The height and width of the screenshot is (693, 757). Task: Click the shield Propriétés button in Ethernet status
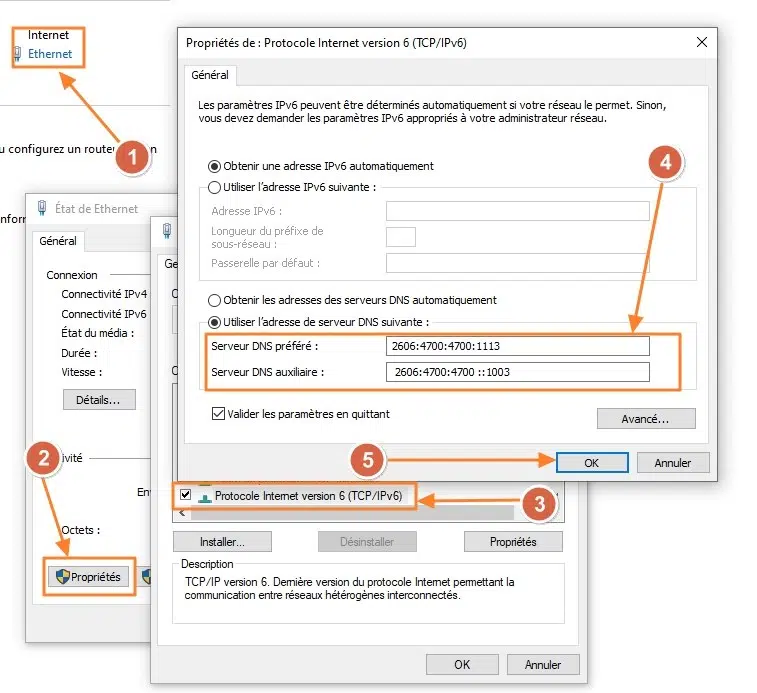point(88,576)
